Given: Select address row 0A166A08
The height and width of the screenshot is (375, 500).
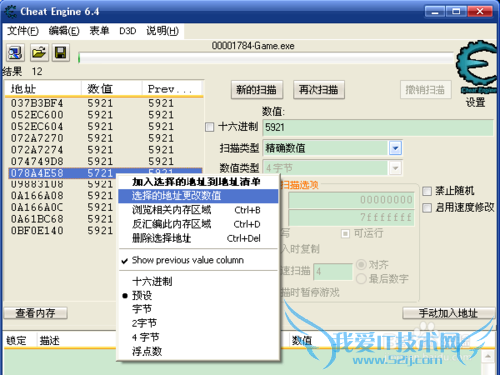Looking at the screenshot, I should coord(62,196).
